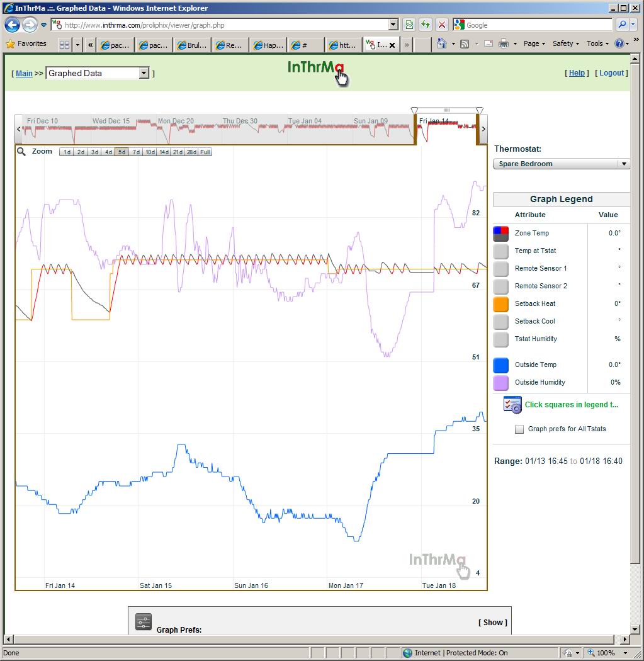The height and width of the screenshot is (661, 644).
Task: Click the browser Stop icon
Action: 442,25
